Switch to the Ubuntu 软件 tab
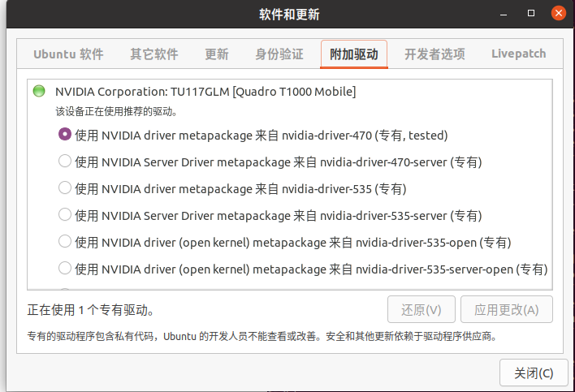575x392 pixels. pyautogui.click(x=68, y=54)
